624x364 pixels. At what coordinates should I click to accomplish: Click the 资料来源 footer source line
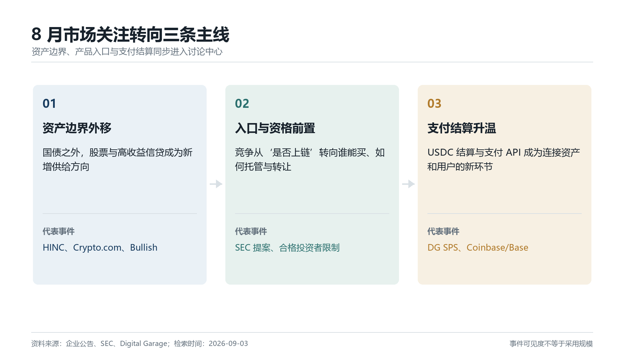click(x=140, y=344)
